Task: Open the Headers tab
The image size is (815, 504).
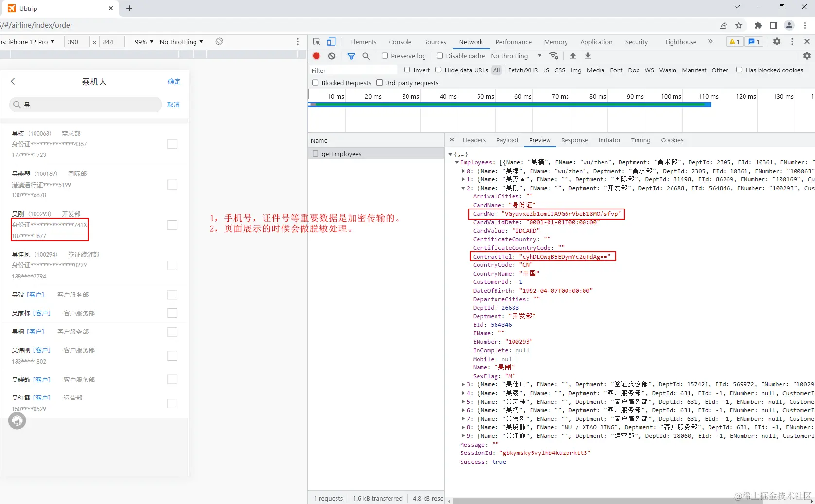Action: pyautogui.click(x=474, y=140)
